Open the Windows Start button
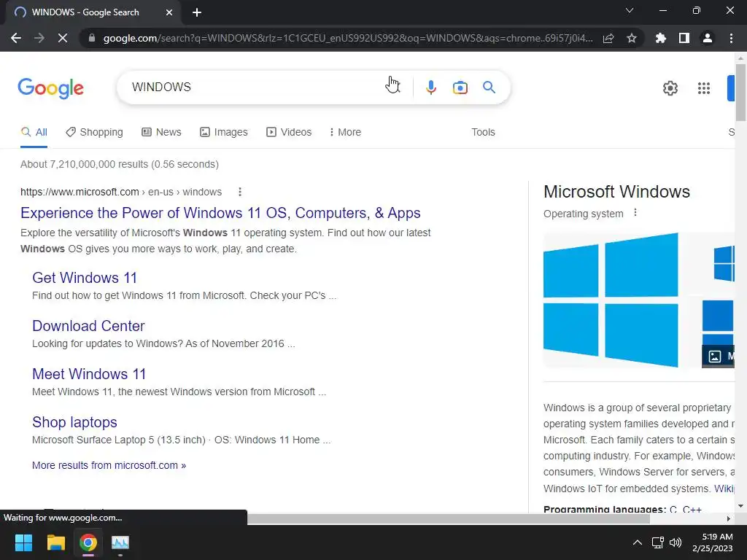The width and height of the screenshot is (747, 560). pos(23,542)
